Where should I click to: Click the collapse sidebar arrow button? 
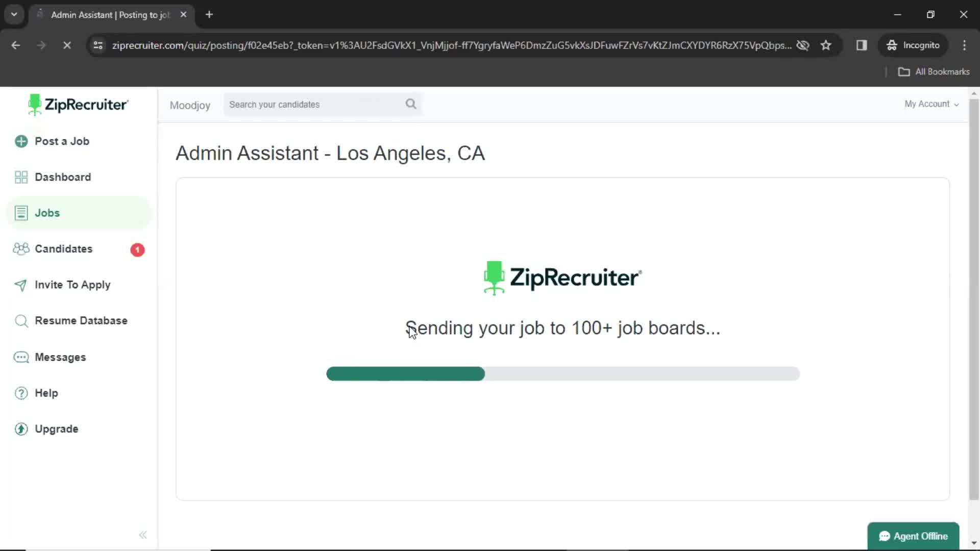point(142,534)
